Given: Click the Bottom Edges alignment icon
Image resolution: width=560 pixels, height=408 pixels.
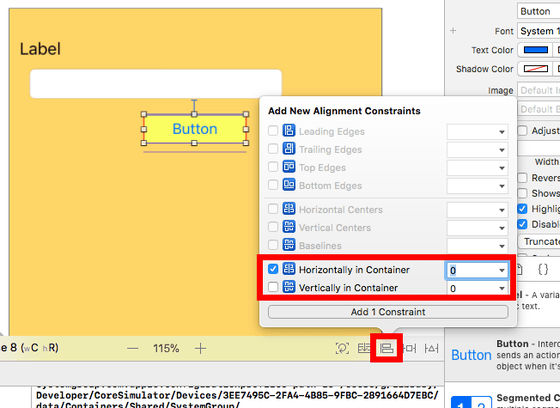Looking at the screenshot, I should [x=289, y=185].
